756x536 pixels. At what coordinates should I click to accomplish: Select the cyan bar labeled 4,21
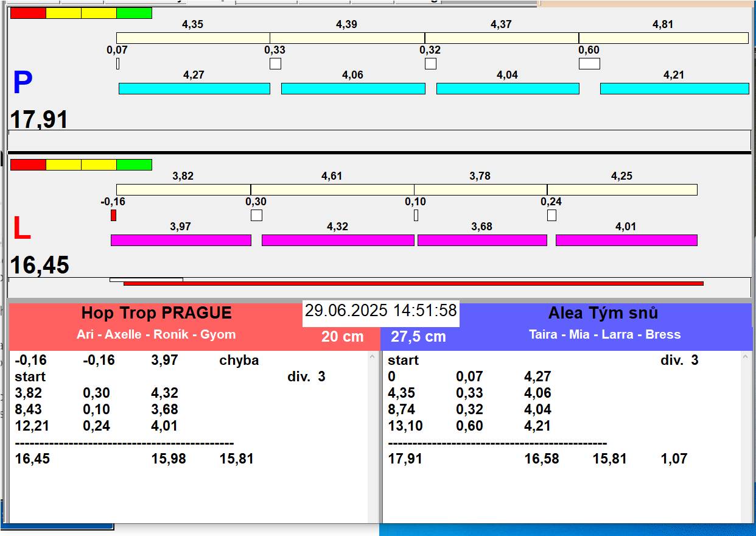(x=674, y=88)
